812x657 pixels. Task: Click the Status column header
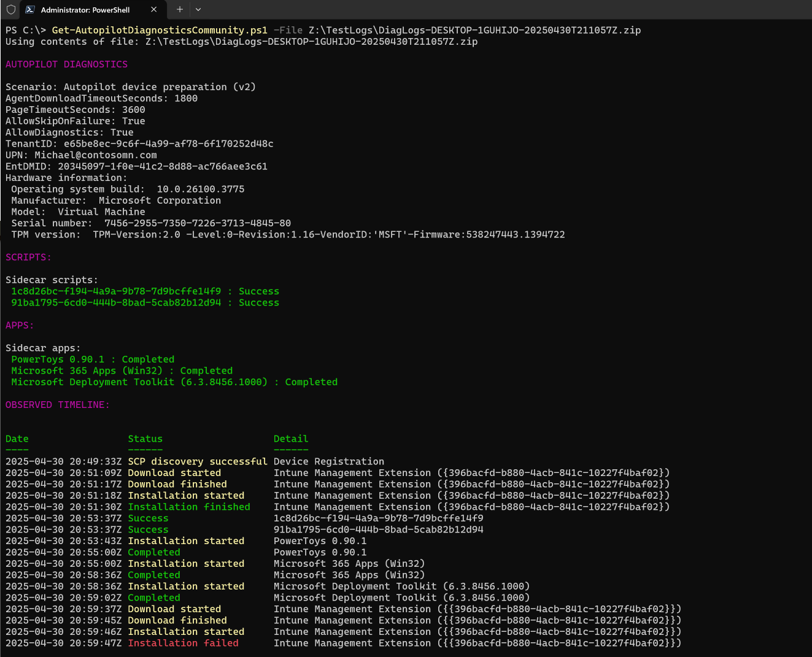coord(145,439)
